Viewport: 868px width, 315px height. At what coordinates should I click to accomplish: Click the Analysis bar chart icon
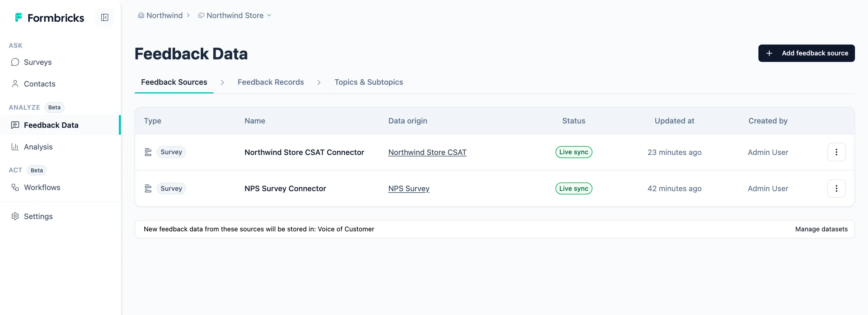(15, 147)
